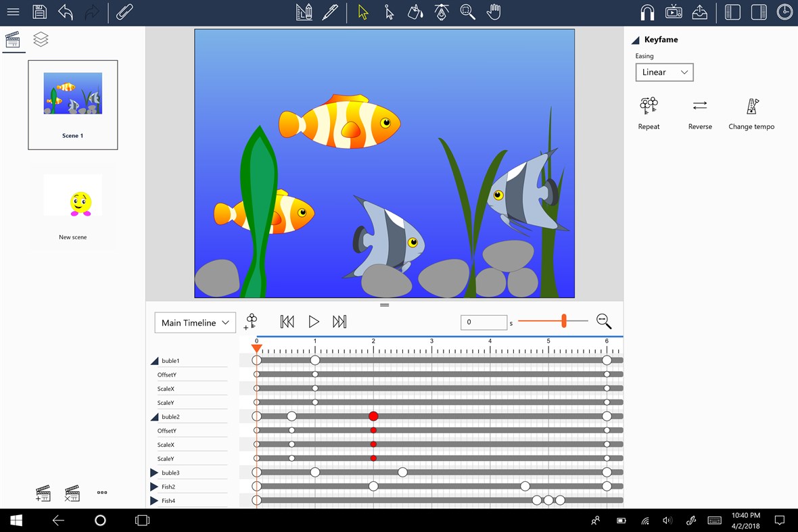Image resolution: width=798 pixels, height=532 pixels.
Task: Click the Change tempo button
Action: click(751, 106)
